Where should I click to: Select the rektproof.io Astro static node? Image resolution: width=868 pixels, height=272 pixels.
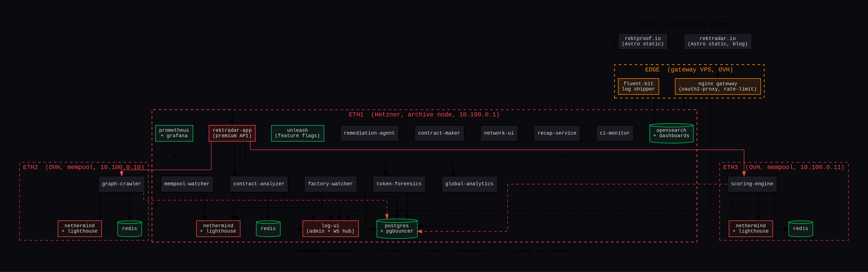coord(643,42)
